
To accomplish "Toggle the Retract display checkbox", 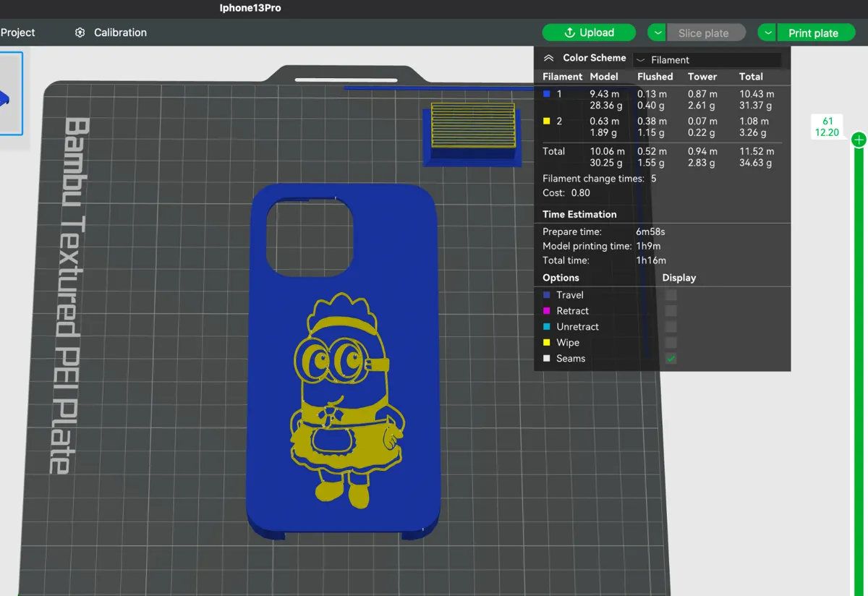I will (671, 311).
